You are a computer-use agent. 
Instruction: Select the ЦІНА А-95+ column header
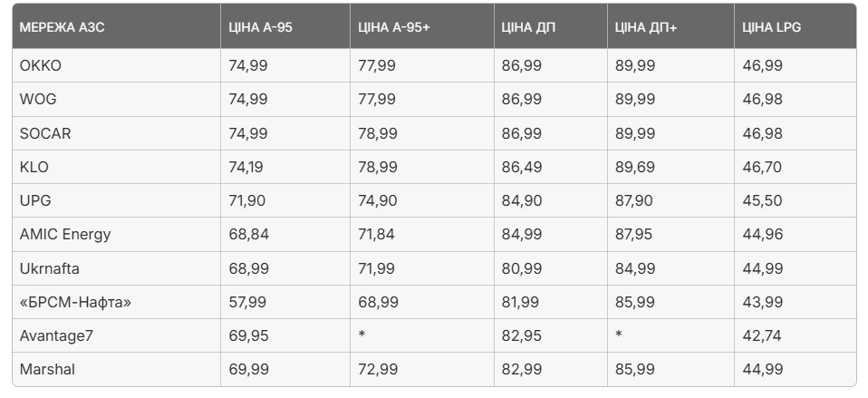(394, 27)
